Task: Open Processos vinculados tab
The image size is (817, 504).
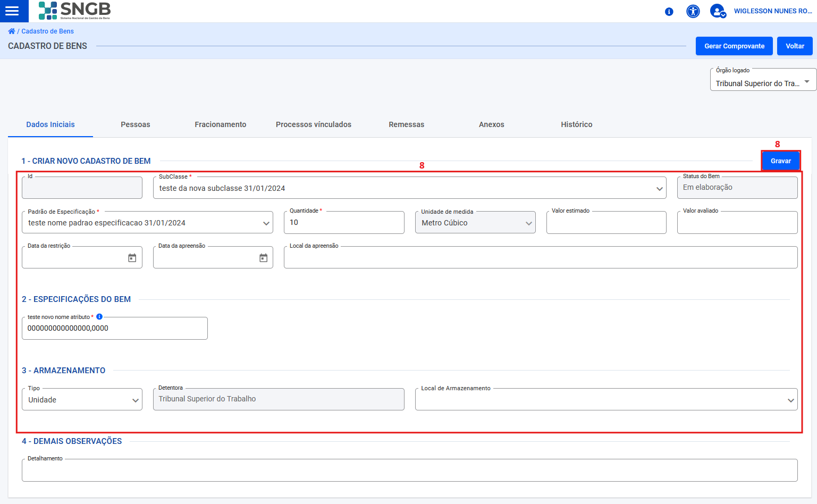Action: 314,124
